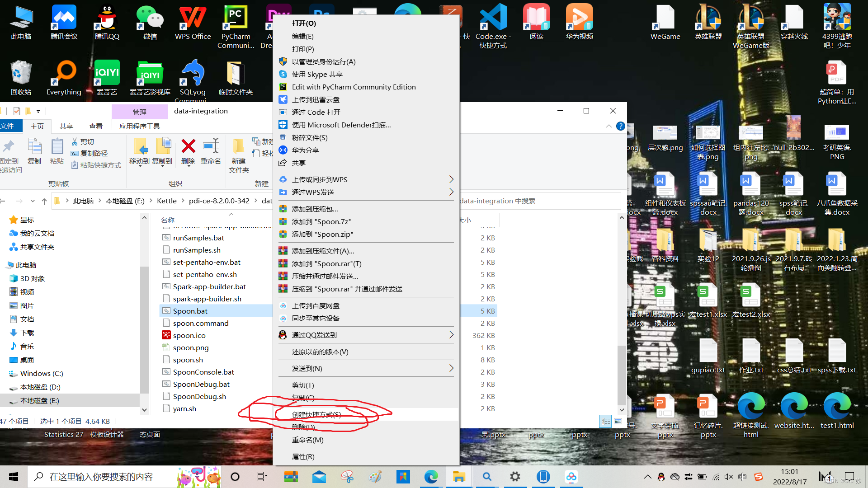Click the taskbar clock showing 15:01
The height and width of the screenshot is (488, 868).
(x=789, y=477)
